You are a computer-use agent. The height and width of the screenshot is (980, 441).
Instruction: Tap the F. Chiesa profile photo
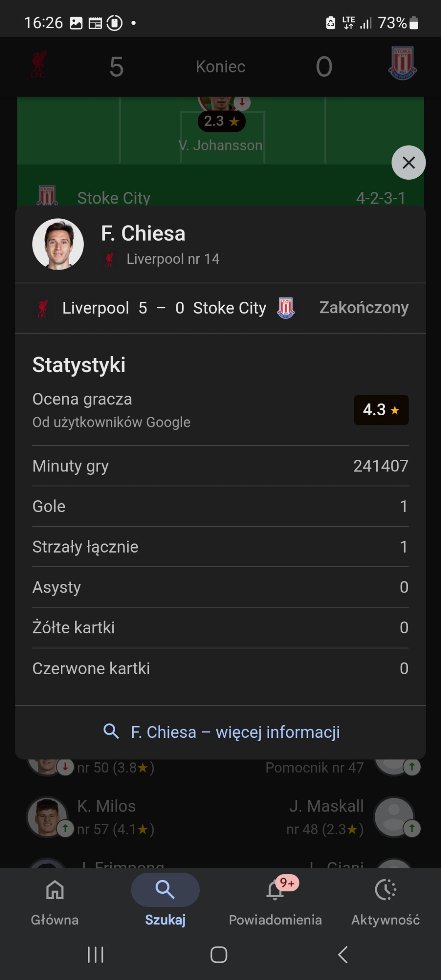tap(58, 244)
